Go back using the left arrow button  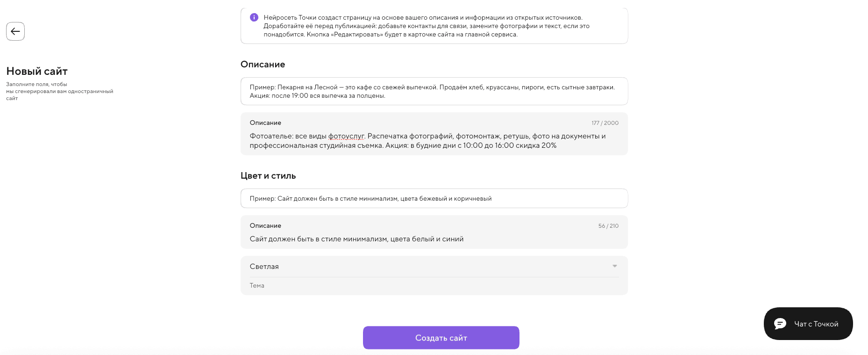(15, 31)
